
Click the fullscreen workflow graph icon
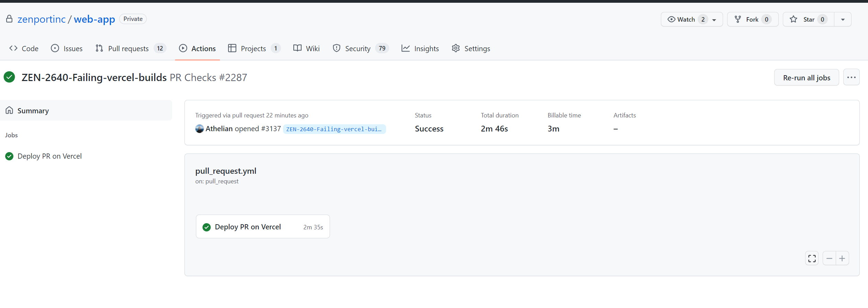[x=812, y=258]
